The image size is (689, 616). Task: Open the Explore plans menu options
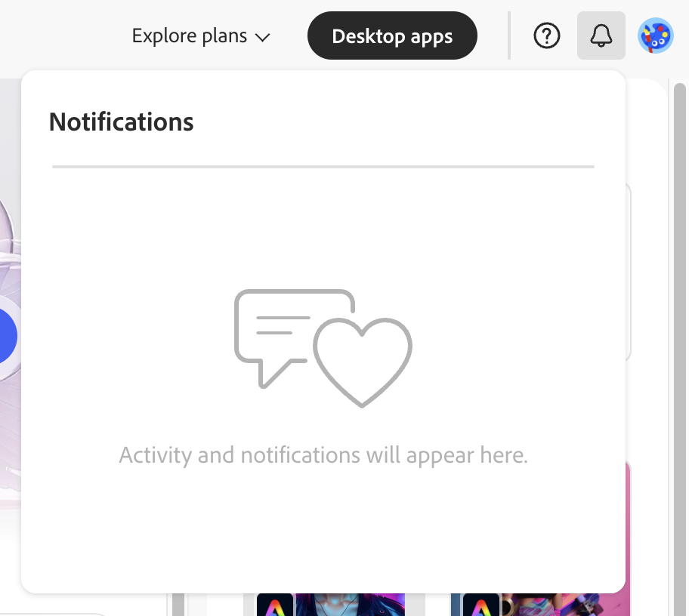coord(200,35)
